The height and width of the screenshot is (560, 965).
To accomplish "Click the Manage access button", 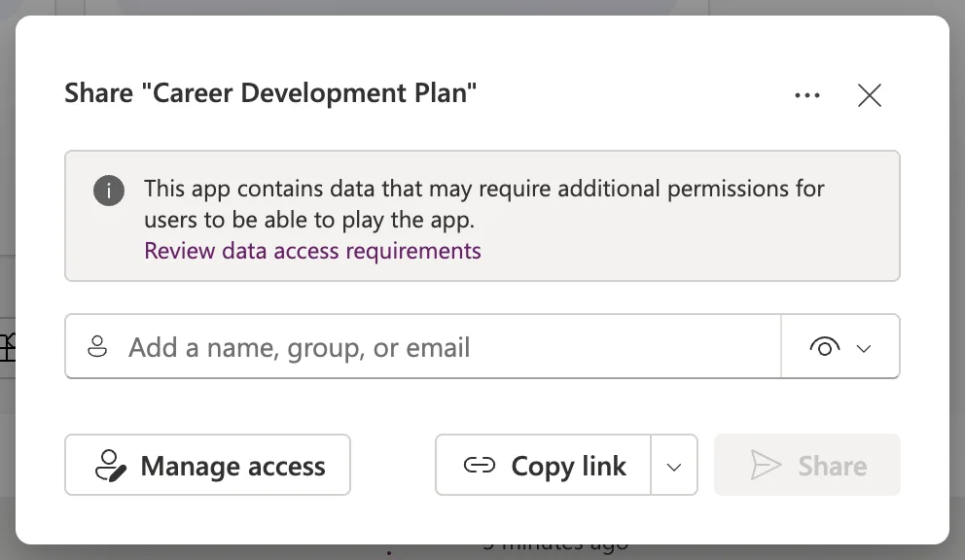I will point(207,466).
